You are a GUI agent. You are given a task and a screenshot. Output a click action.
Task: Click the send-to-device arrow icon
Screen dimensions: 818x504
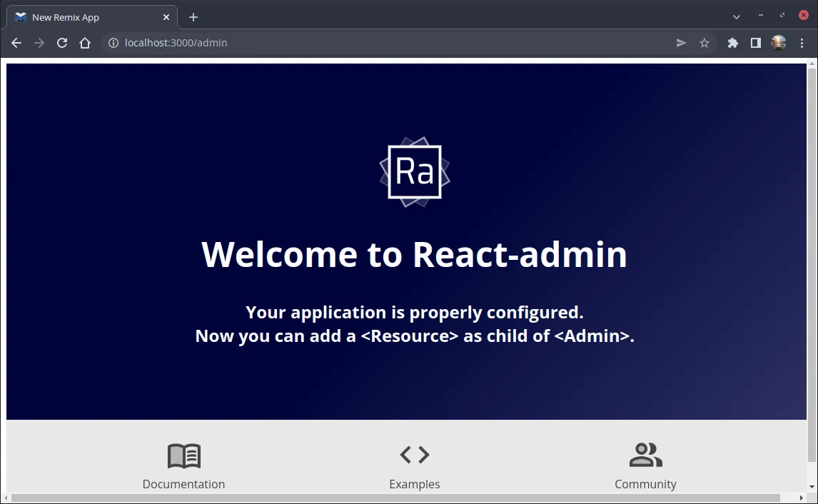(681, 43)
